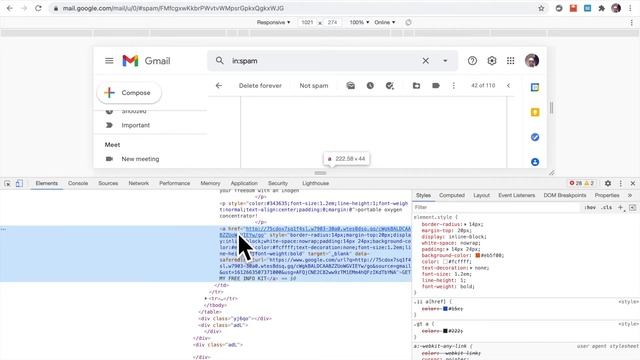Activate the inspect element picker icon
Image resolution: width=640 pixels, height=360 pixels.
click(7, 184)
